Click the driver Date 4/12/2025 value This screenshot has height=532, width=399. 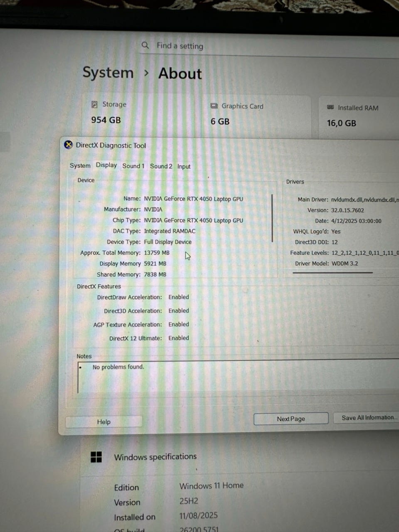[356, 221]
